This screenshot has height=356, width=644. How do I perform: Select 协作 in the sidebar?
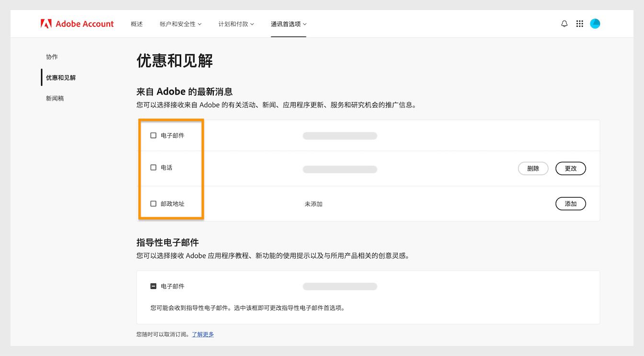pyautogui.click(x=52, y=57)
